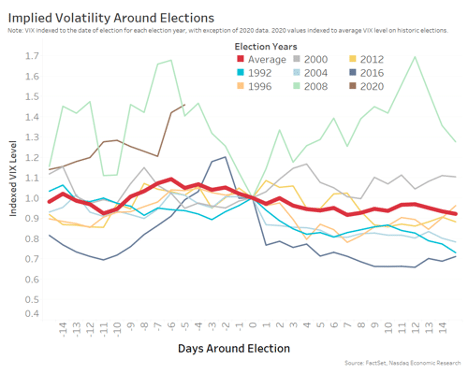Image resolution: width=468 pixels, height=374 pixels.
Task: Select the 2008 legend label text
Action: pyautogui.click(x=316, y=86)
